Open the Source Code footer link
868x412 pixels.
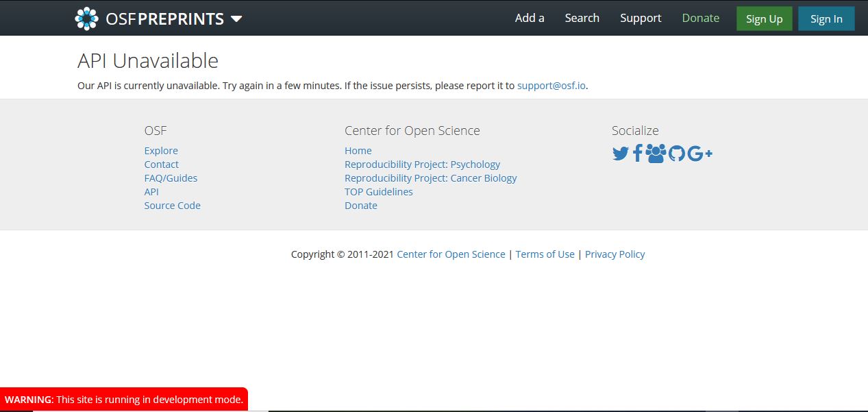point(173,206)
